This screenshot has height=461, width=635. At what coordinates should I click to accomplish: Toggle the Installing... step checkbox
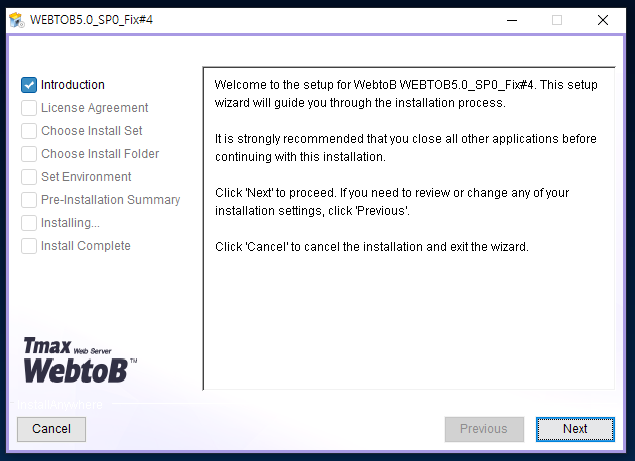(29, 223)
